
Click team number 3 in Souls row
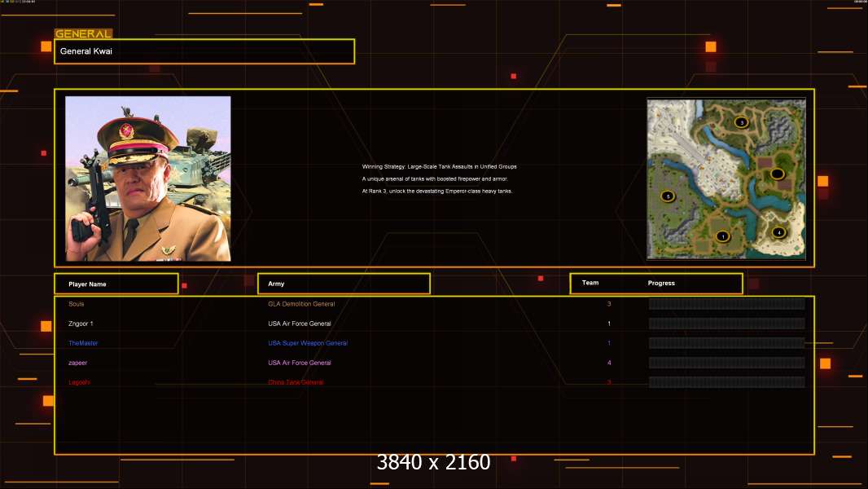click(609, 304)
